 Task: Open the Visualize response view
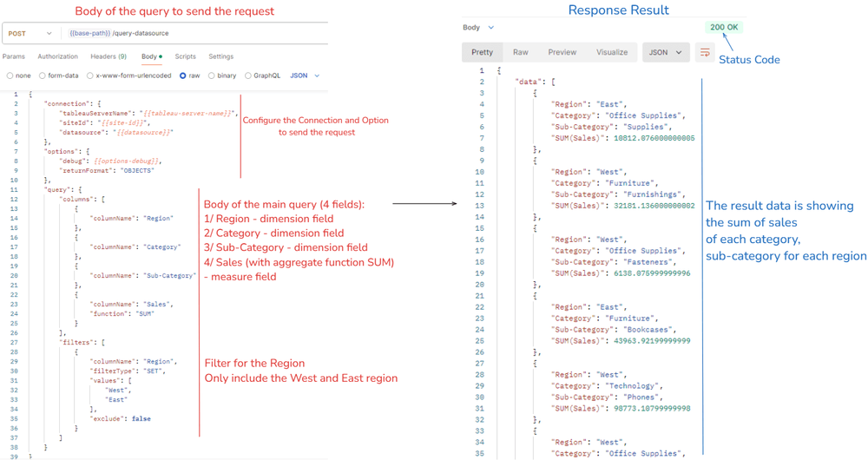click(x=612, y=53)
